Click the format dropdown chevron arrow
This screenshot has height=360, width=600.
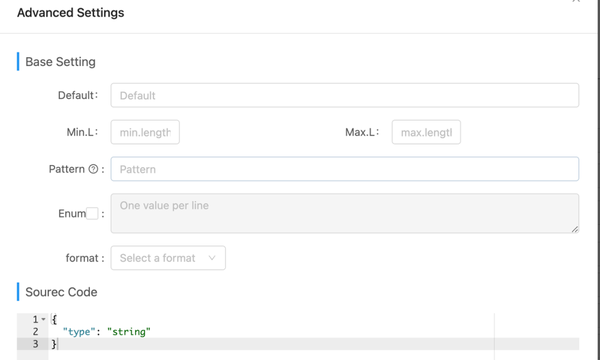pos(212,258)
